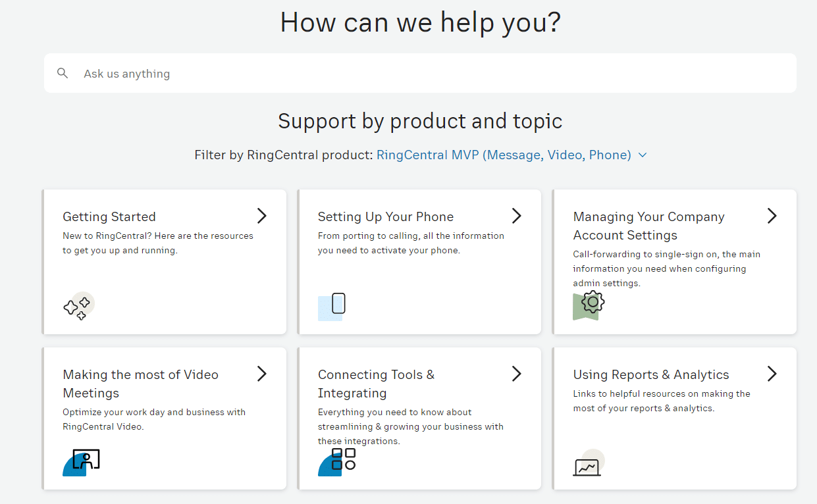
Task: Select RingCentral MVP (Message, Video, Phone) link
Action: 504,155
